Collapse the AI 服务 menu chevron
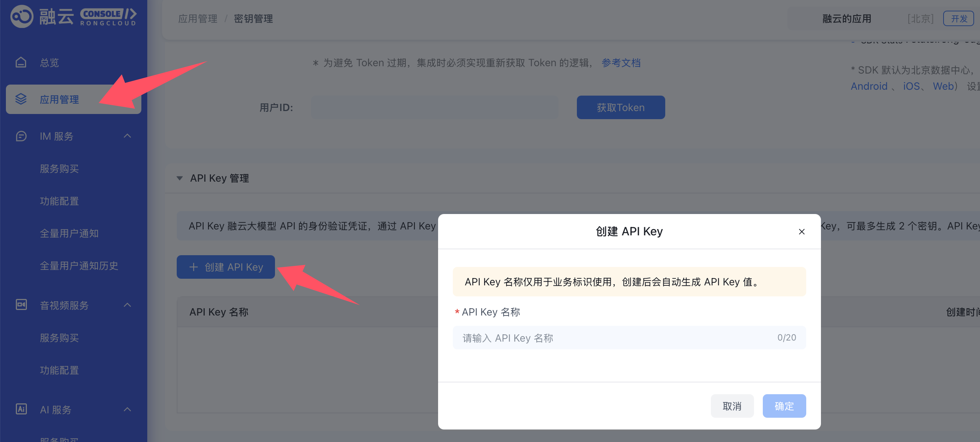The image size is (980, 442). tap(127, 409)
